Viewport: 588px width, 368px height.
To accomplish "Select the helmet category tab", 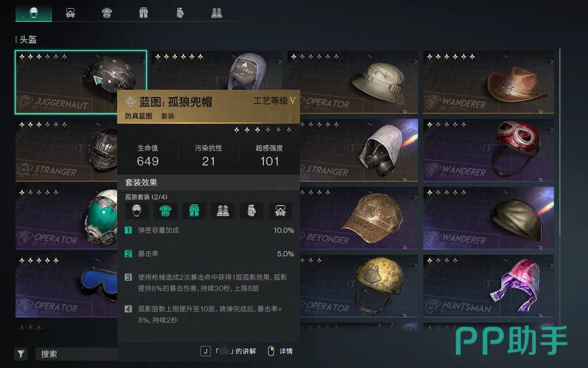I will pyautogui.click(x=34, y=13).
